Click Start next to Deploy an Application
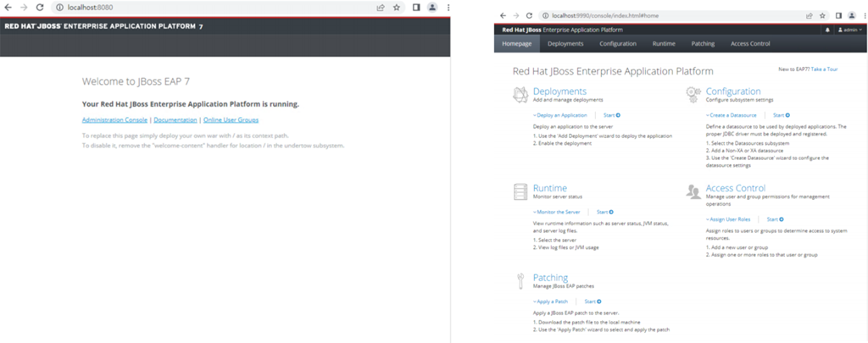The width and height of the screenshot is (868, 343). point(612,115)
